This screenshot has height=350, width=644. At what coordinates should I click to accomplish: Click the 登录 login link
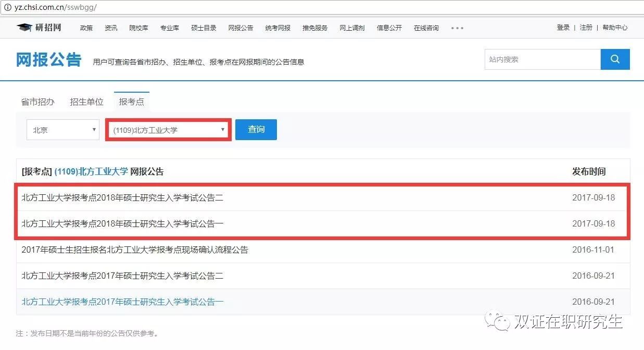point(563,28)
